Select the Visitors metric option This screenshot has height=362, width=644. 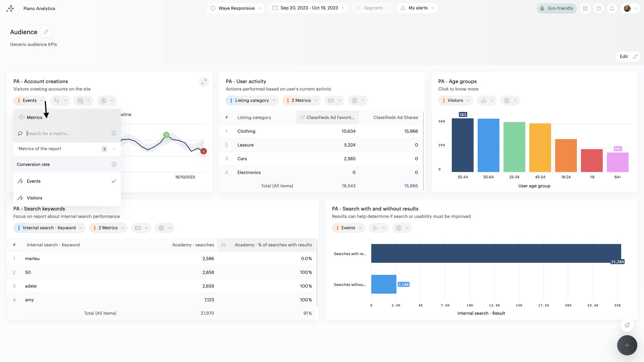[x=35, y=198]
